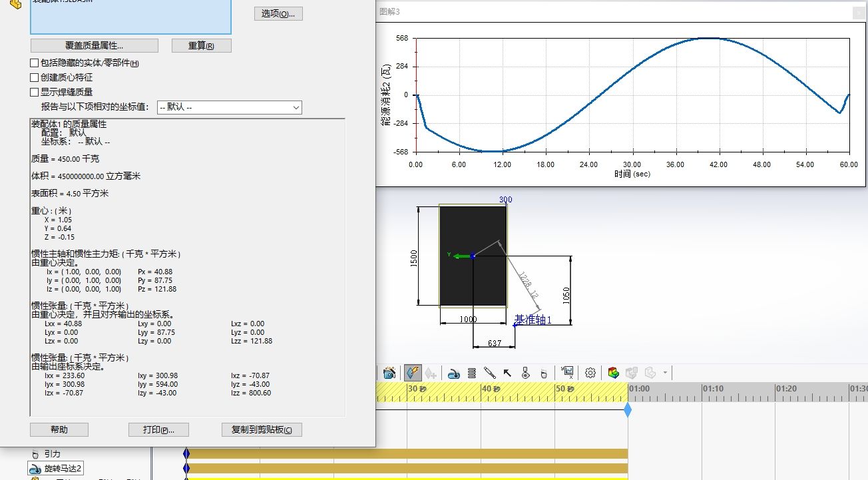Click the 图解3 plot window title
This screenshot has height=480, width=868.
tap(389, 12)
